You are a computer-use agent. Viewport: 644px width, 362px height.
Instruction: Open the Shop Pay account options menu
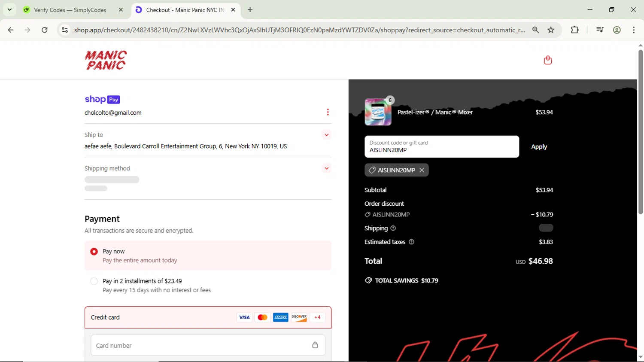(x=328, y=112)
